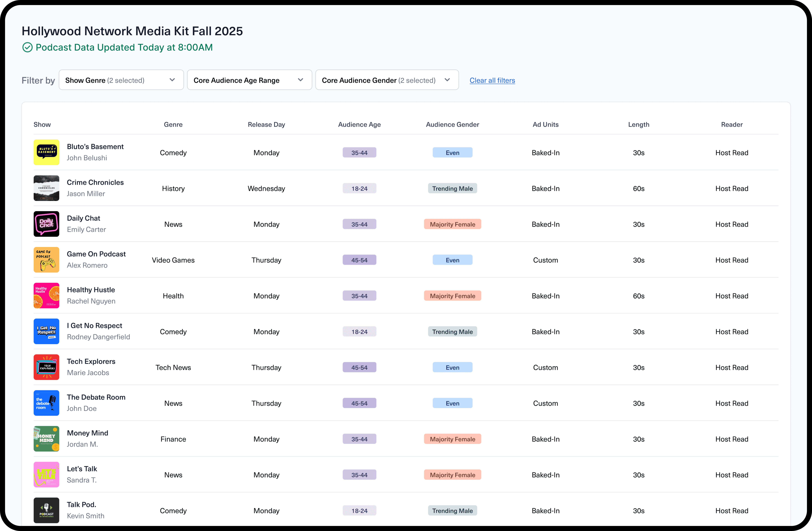Click the I Get No Respect title
812x531 pixels.
pyautogui.click(x=95, y=326)
